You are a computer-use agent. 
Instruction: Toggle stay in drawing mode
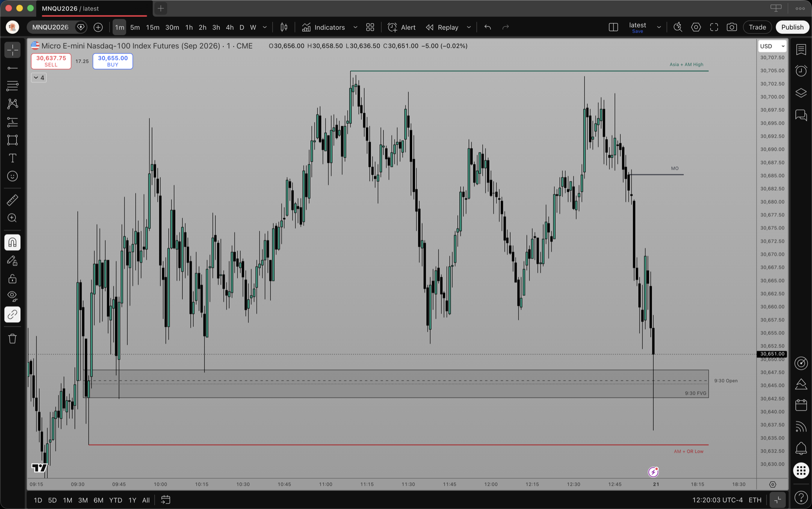[13, 261]
